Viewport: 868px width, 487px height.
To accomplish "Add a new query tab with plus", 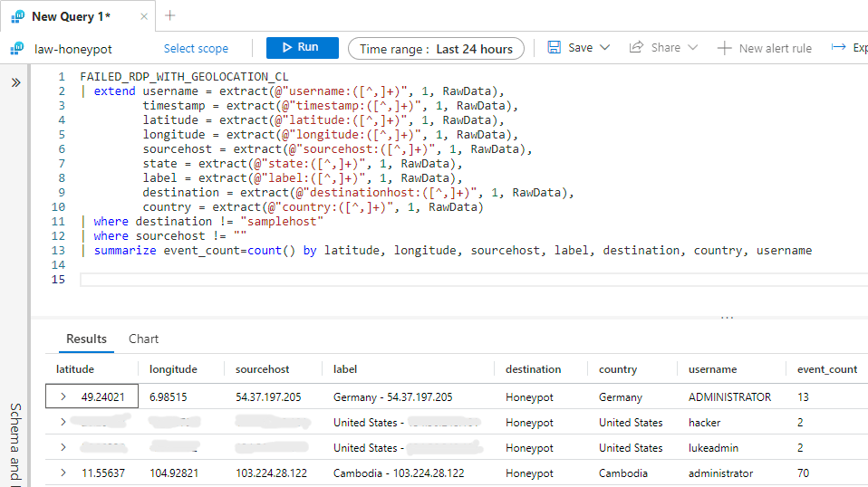I will point(169,15).
